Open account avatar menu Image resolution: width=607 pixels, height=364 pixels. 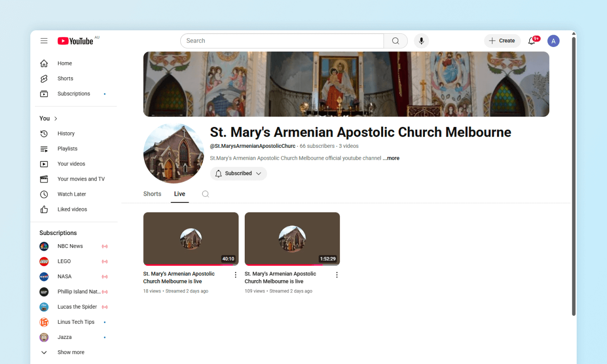553,41
